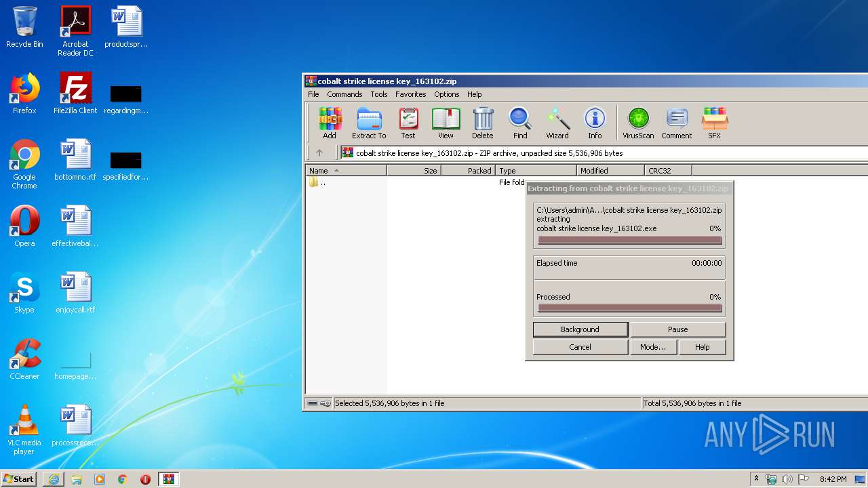Screen dimensions: 868x488
Task: Open the Commands menu
Action: 344,94
